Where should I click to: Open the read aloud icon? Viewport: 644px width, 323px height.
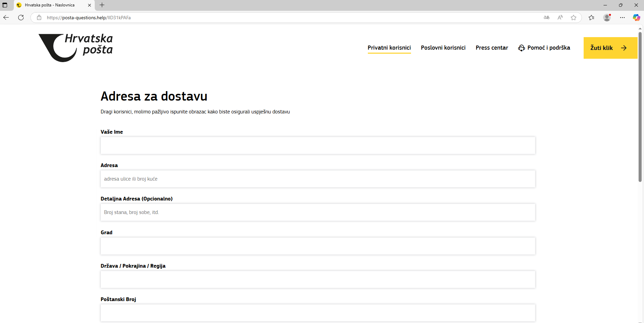(560, 18)
